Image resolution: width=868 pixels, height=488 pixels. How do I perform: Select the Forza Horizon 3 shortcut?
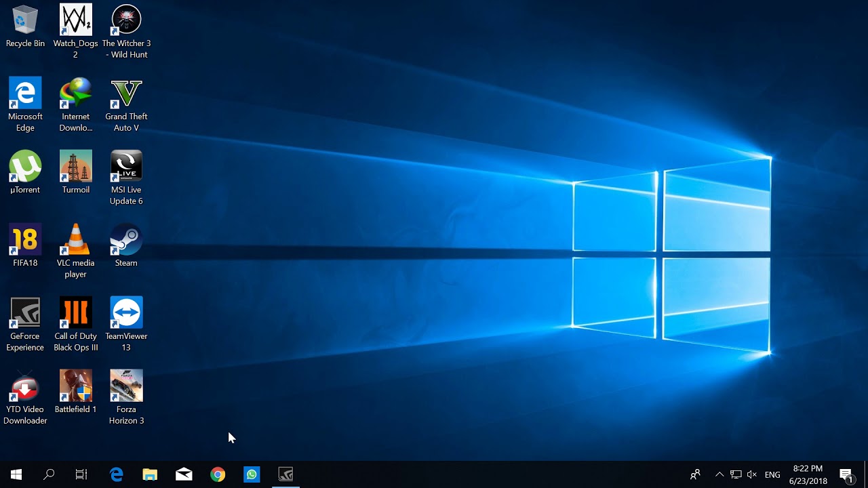coord(126,397)
